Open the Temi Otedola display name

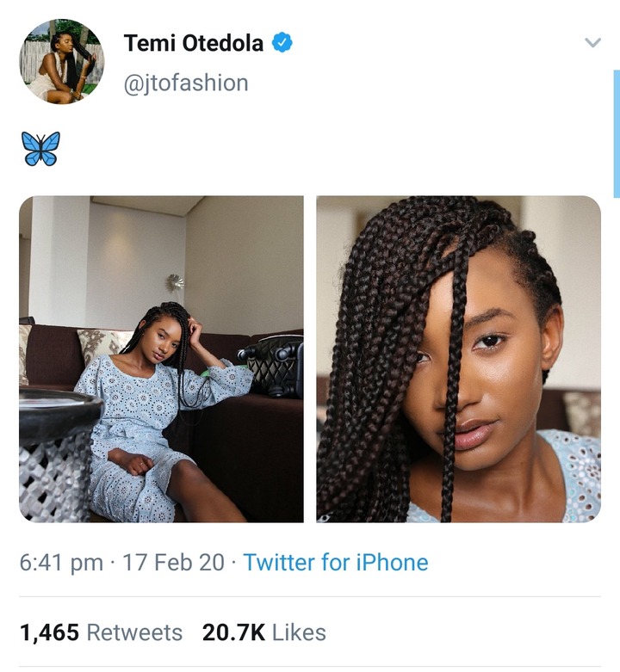tap(194, 43)
